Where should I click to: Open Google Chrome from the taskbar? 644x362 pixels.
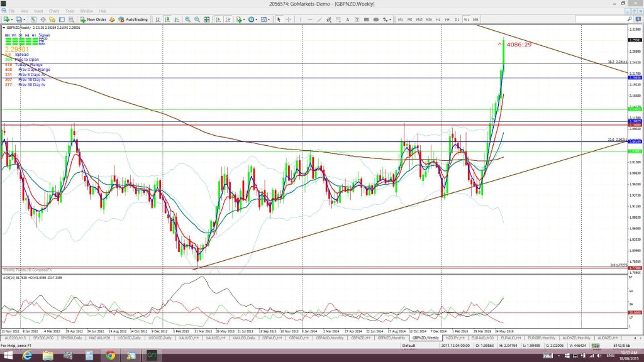click(110, 356)
